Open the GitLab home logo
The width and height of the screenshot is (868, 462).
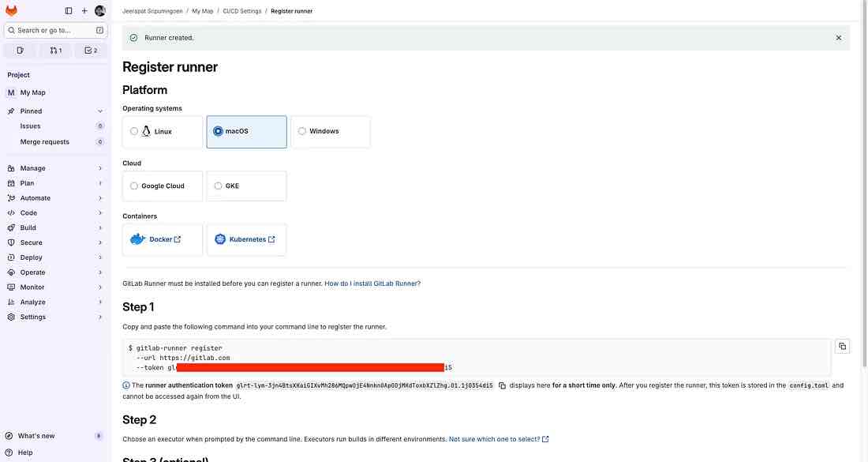[x=11, y=10]
